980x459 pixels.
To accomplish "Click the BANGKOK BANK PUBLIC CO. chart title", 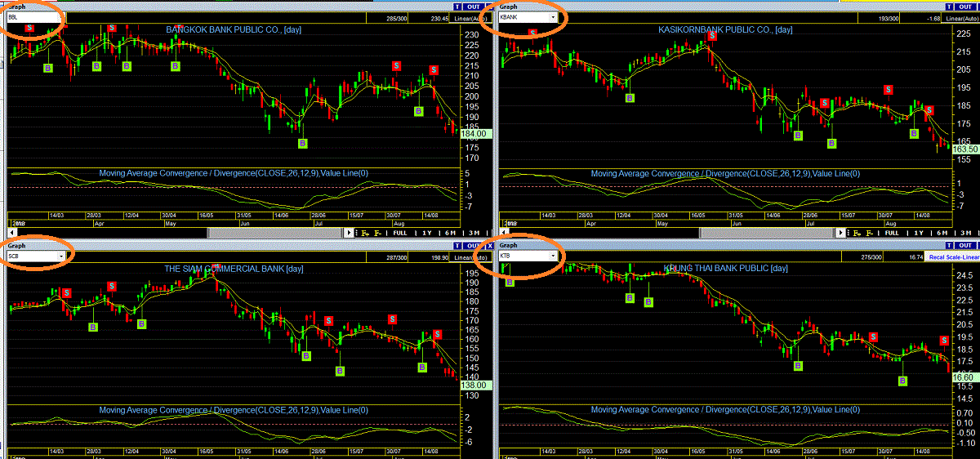I will point(235,29).
